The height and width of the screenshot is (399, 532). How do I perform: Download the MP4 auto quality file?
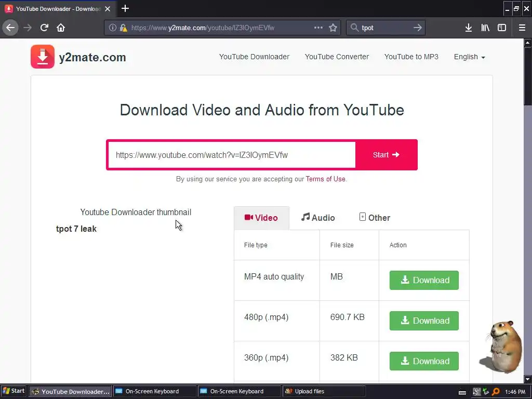[x=424, y=280]
